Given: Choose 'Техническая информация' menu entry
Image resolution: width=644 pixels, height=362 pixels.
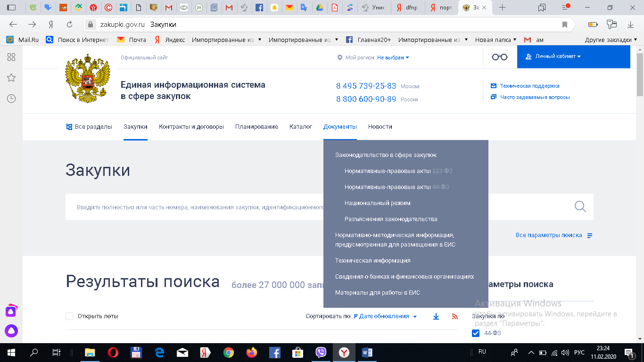Looking at the screenshot, I should pos(372,261).
